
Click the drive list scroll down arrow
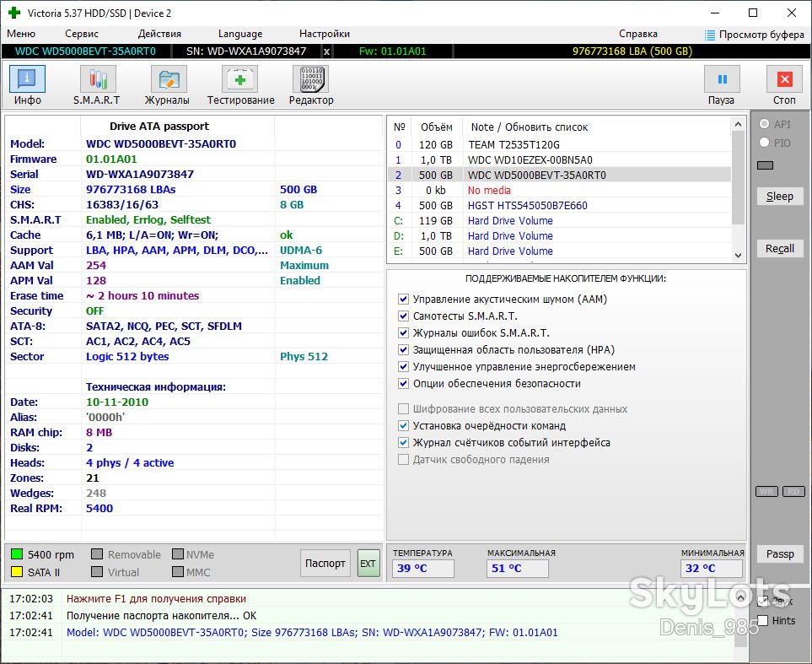pyautogui.click(x=739, y=255)
